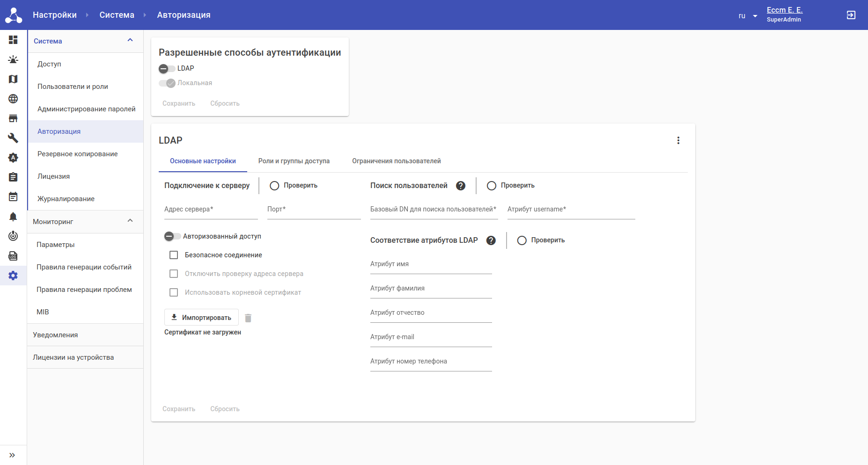The height and width of the screenshot is (465, 868).
Task: Collapse the Мониторинг sidebar section
Action: coord(130,221)
